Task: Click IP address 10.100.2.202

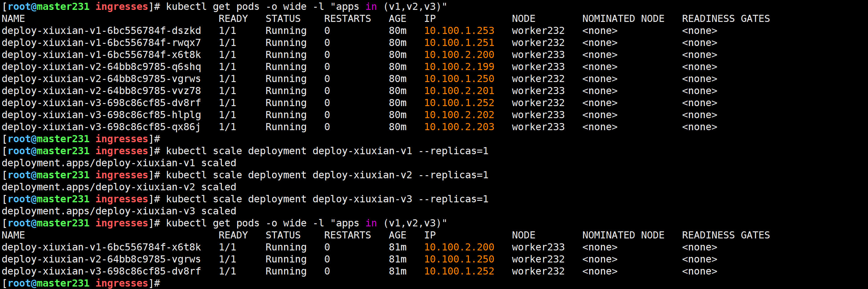Action: (x=459, y=115)
